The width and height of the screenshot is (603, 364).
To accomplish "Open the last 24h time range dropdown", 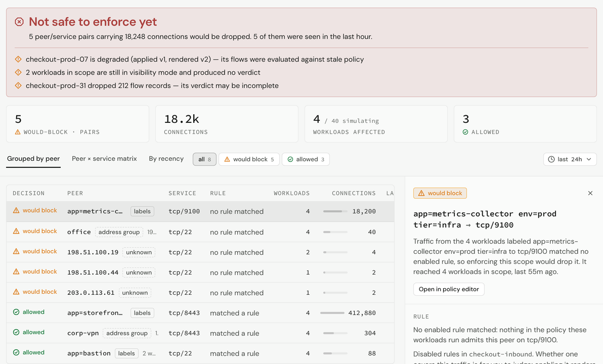I will pos(570,159).
